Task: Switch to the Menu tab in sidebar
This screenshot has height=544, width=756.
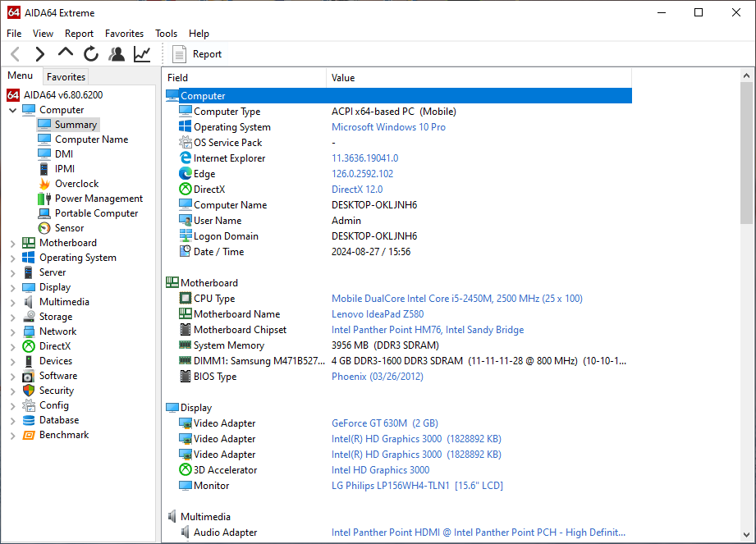Action: coord(21,75)
